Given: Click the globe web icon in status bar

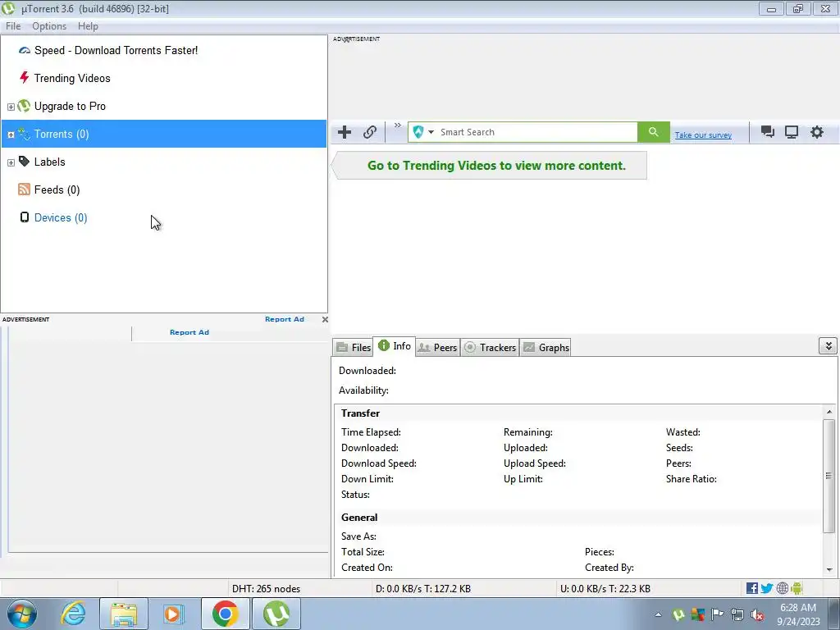Looking at the screenshot, I should (782, 588).
